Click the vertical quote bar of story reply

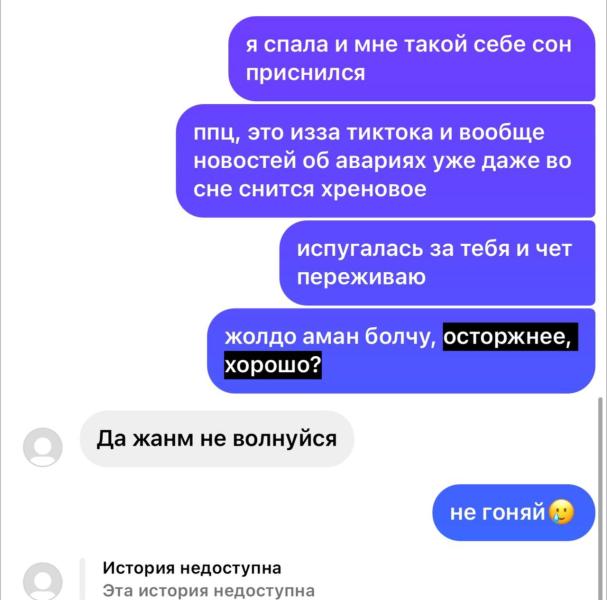pyautogui.click(x=82, y=579)
